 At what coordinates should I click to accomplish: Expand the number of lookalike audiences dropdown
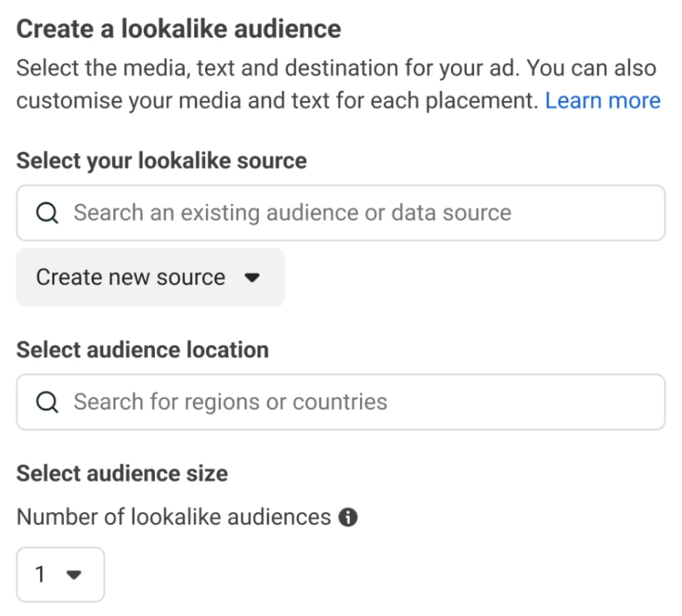60,574
